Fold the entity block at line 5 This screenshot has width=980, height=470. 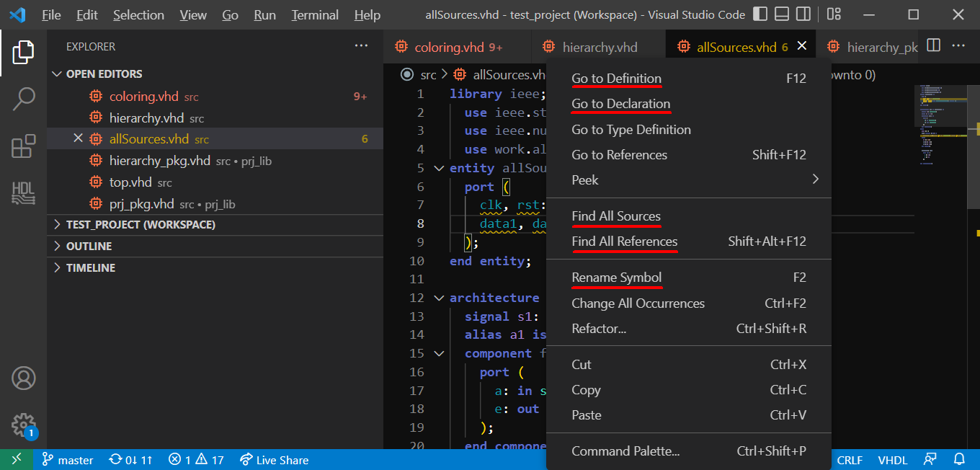[x=439, y=168]
